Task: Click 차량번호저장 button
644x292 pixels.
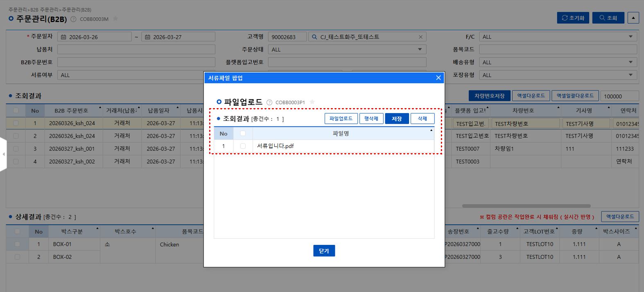Action: (490, 96)
